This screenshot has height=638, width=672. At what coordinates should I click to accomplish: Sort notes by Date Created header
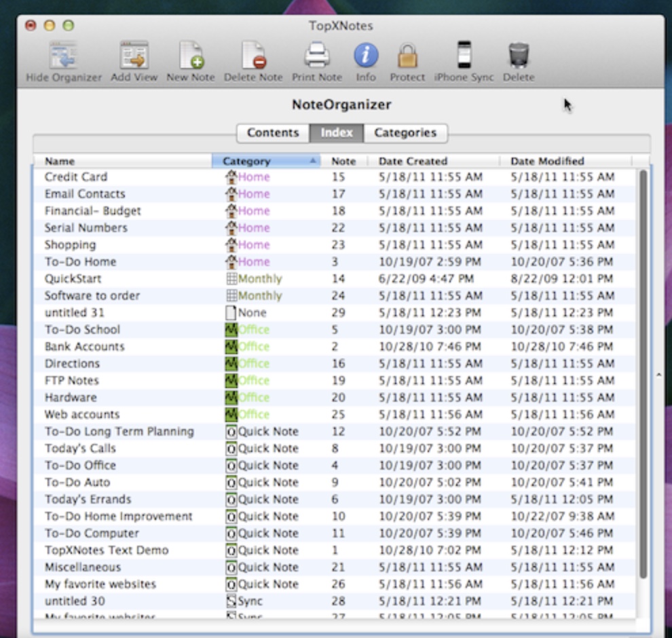pyautogui.click(x=433, y=162)
